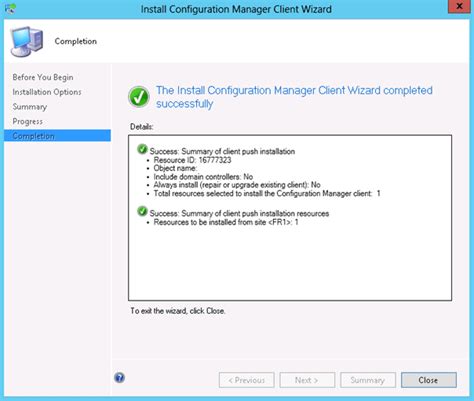Click the wizard completed successfully heading
The width and height of the screenshot is (474, 401).
[x=294, y=97]
